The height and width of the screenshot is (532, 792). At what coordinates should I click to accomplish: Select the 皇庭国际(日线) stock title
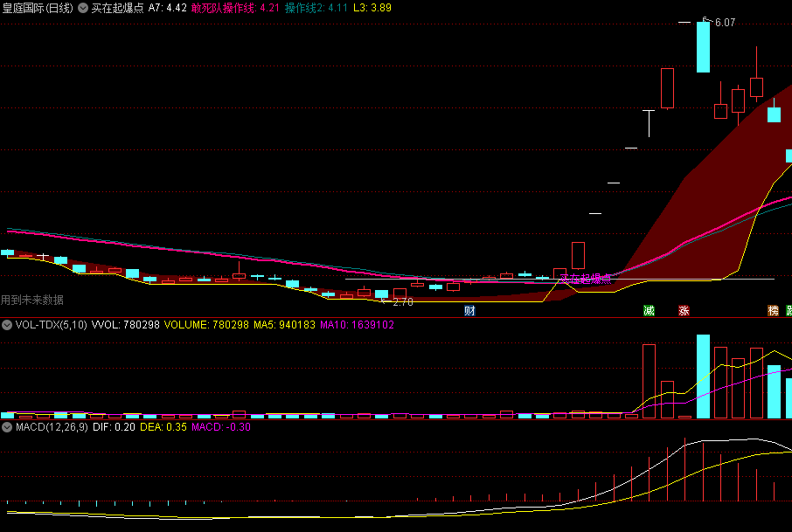click(x=38, y=8)
